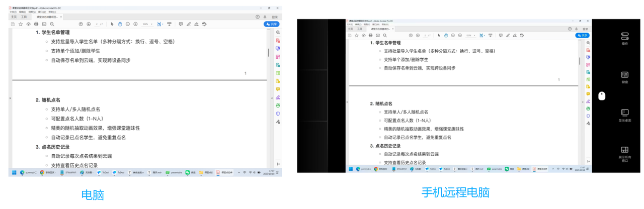Viewport: 644px width, 209px height.
Task: Expand left navigation pane in 电脑 Acrobat
Action: point(10,98)
